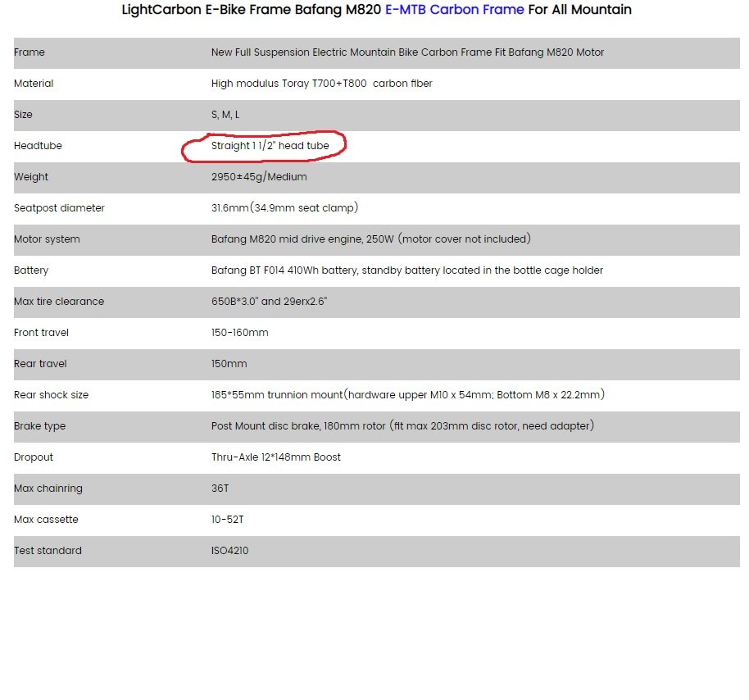Click the S, M, L size value

tap(225, 115)
